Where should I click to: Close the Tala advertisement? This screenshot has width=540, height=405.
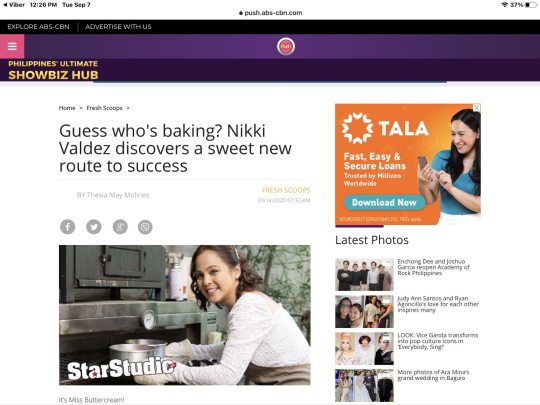(x=477, y=108)
